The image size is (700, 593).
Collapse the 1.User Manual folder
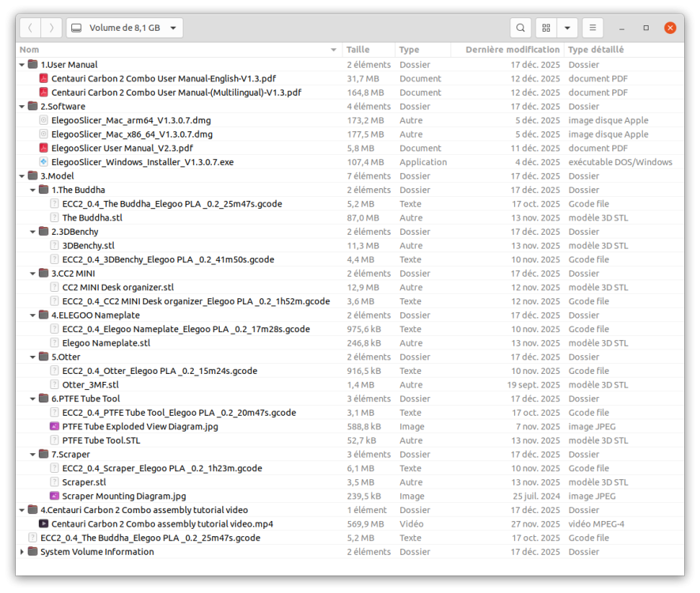coord(22,65)
